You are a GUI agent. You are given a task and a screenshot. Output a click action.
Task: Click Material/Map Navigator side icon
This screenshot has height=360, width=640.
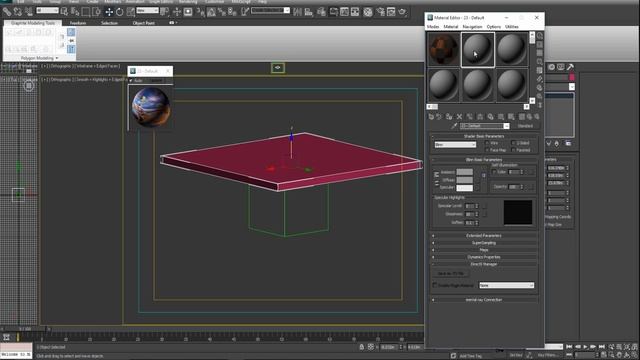(540, 105)
